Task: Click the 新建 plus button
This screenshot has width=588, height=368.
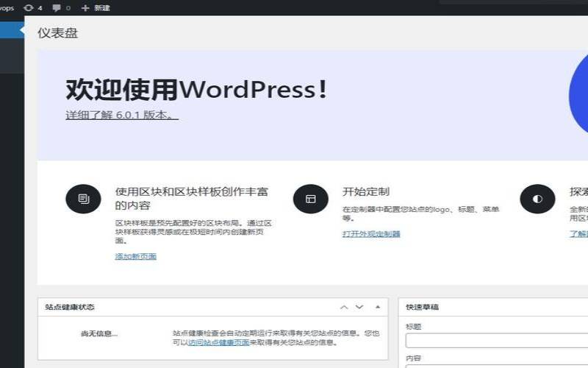Action: tap(96, 7)
